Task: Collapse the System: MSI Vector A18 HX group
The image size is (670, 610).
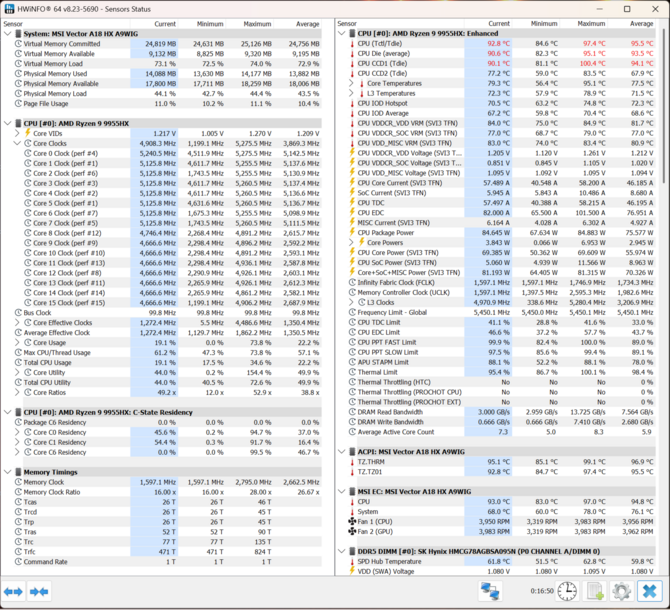Action: 7,33
